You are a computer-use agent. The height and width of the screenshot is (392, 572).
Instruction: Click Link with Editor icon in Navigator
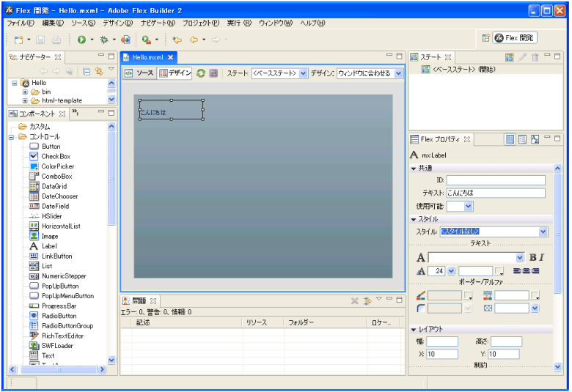point(99,71)
